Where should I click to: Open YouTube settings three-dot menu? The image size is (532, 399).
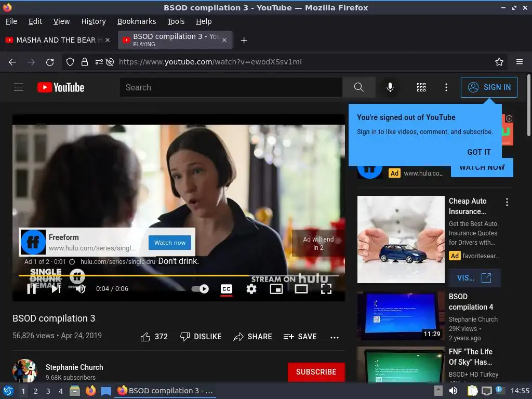(446, 87)
